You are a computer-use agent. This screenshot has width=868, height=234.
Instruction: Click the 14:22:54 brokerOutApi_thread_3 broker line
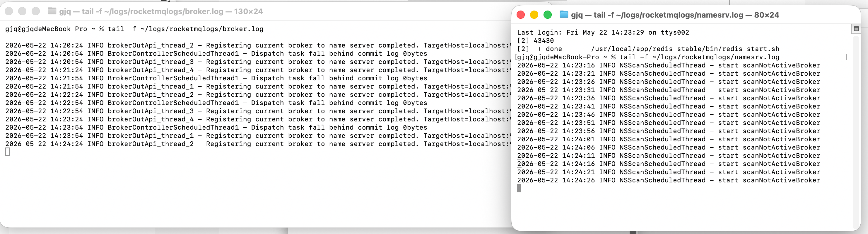258,111
